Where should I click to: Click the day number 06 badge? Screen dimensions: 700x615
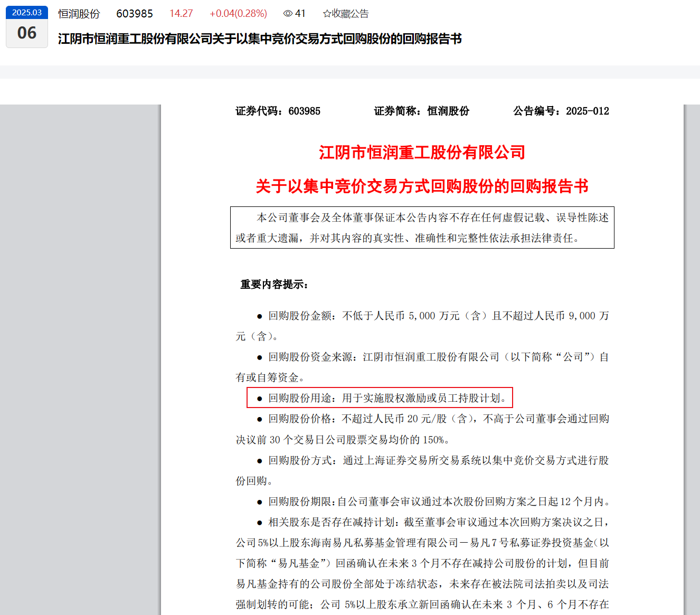[27, 33]
